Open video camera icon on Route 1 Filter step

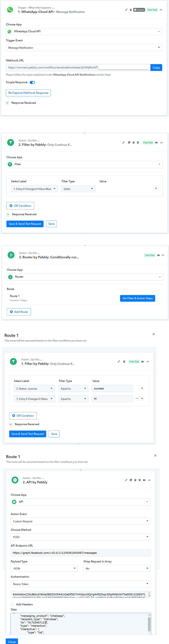[143, 362]
